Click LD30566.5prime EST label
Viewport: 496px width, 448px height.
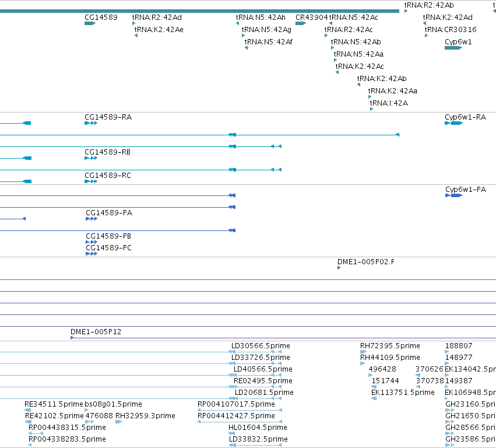point(261,346)
